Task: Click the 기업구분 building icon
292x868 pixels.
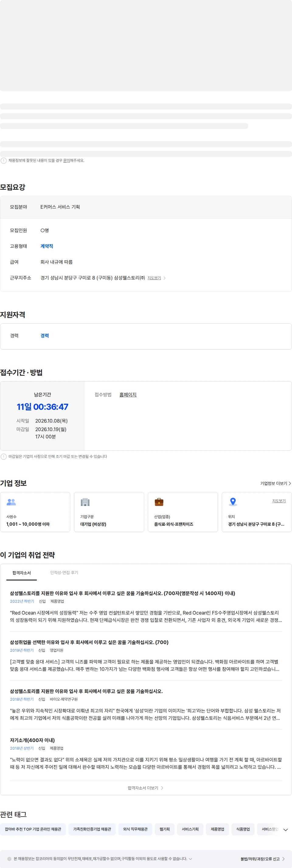Action: [85, 502]
